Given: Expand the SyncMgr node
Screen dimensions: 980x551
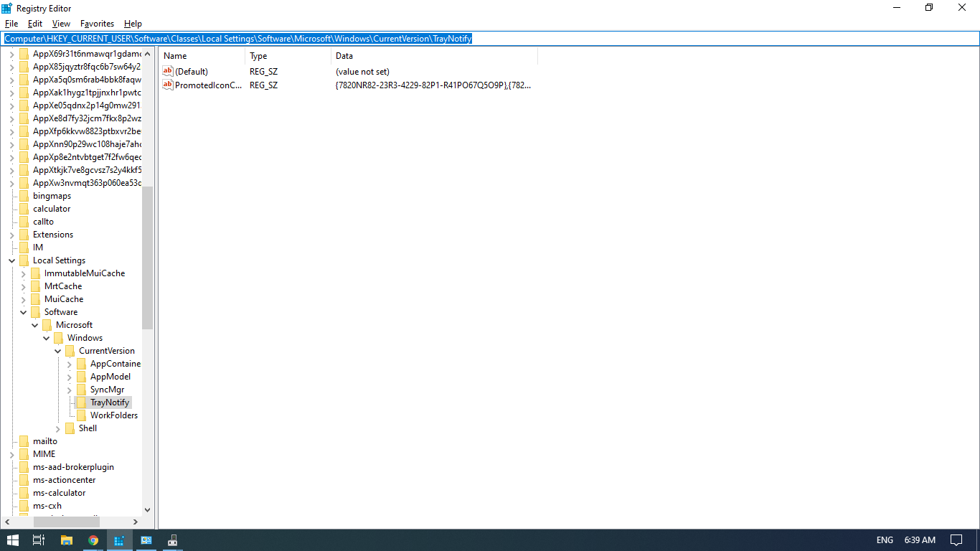Looking at the screenshot, I should pyautogui.click(x=70, y=390).
